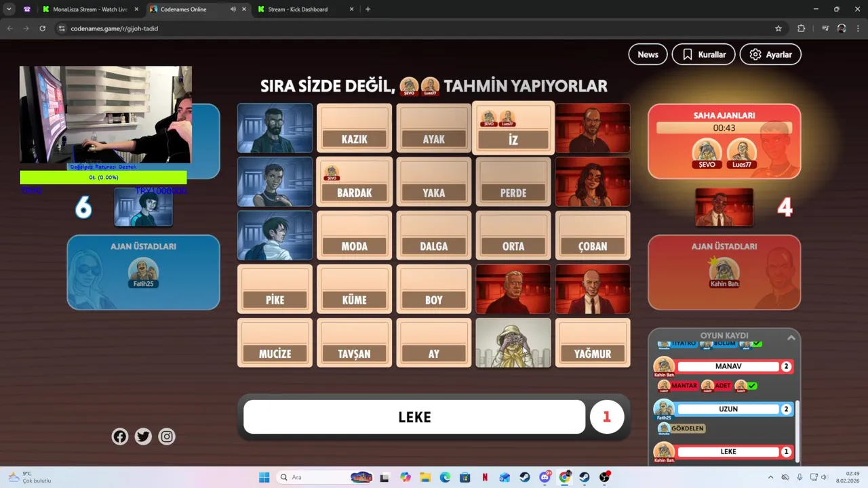Select the KAZIK word card
The width and height of the screenshot is (868, 488).
point(354,128)
